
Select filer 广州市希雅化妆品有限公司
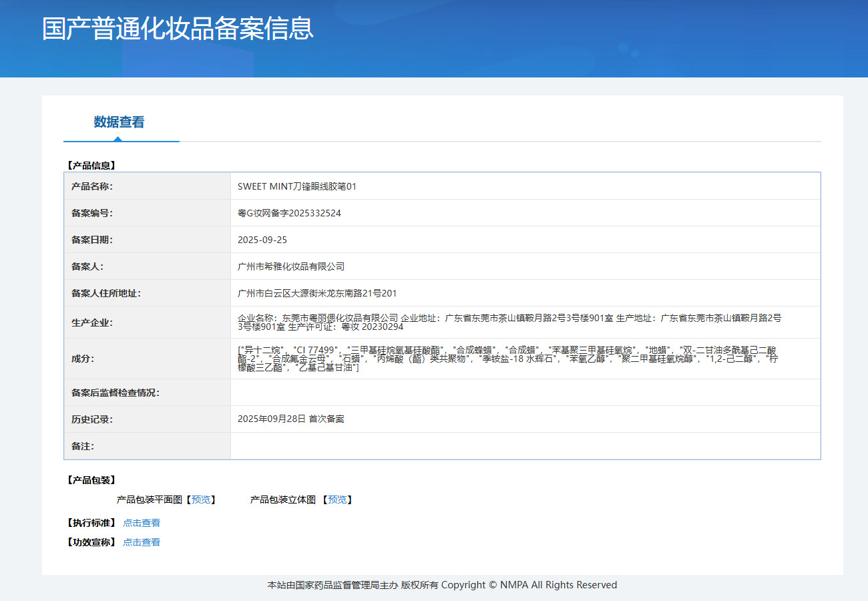(x=291, y=266)
